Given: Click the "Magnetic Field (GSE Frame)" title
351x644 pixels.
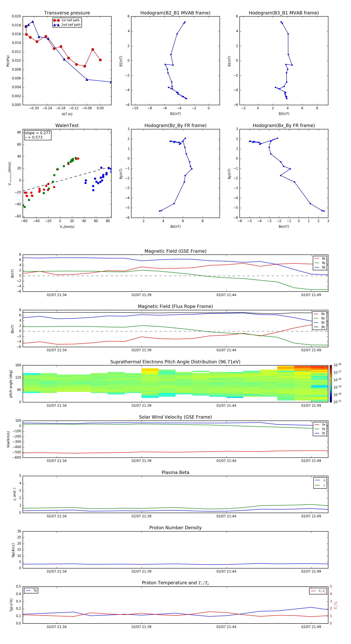Looking at the screenshot, I should [175, 251].
